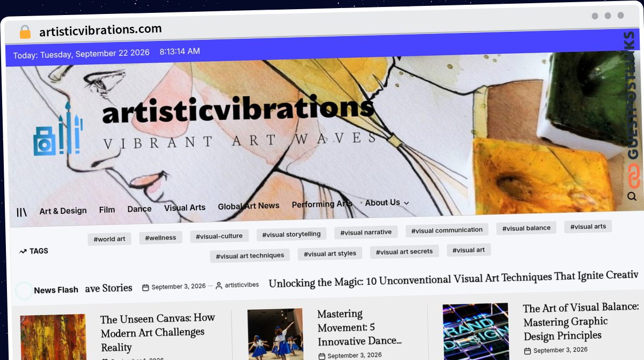Click the 'Today: Tuesday, September 22 2026' date text
Screen dimensions: 644x360
pyautogui.click(x=81, y=54)
